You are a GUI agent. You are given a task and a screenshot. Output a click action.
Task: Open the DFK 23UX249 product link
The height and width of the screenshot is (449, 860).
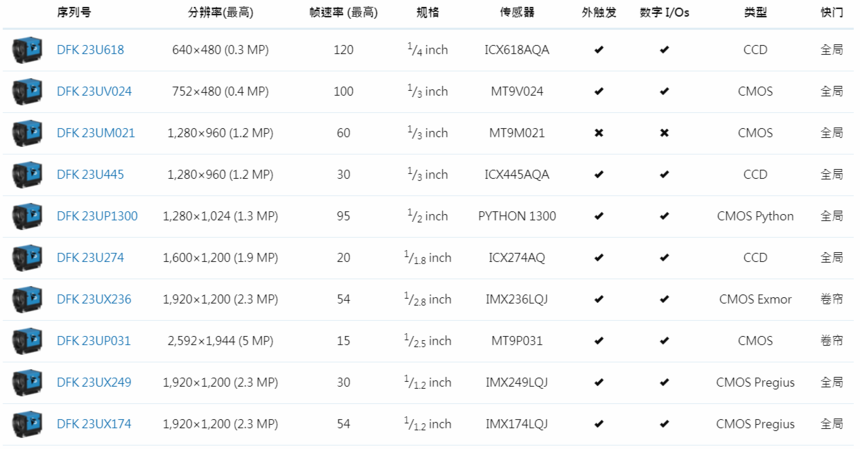point(94,383)
